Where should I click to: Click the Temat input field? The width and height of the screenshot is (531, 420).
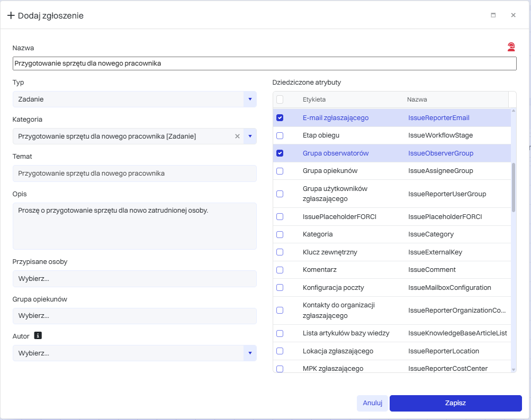[x=134, y=174]
